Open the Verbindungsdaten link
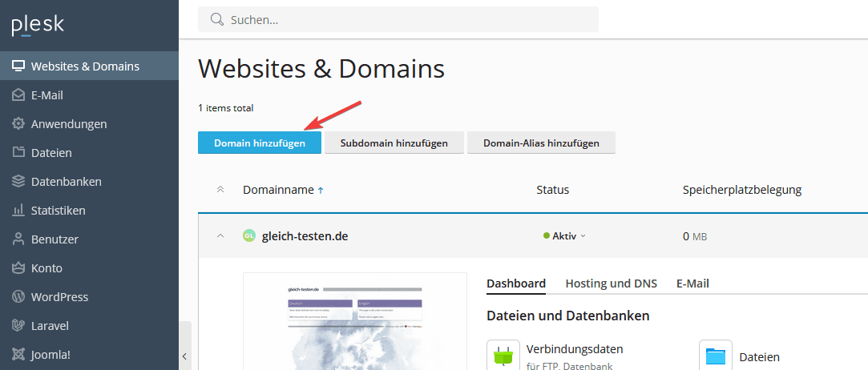Image resolution: width=868 pixels, height=370 pixels. click(575, 349)
